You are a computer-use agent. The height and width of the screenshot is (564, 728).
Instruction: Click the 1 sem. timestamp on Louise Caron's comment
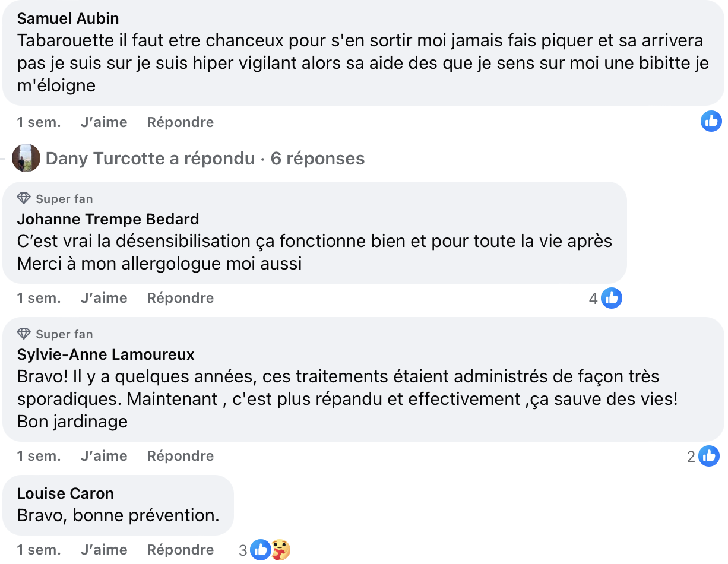[x=38, y=549]
